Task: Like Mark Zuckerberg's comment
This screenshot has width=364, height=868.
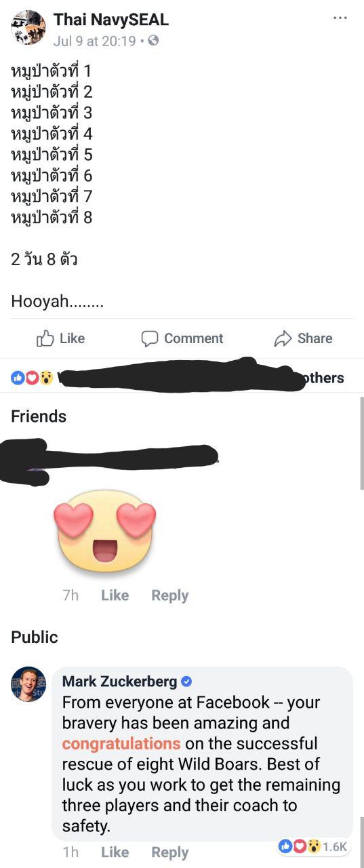Action: [115, 852]
